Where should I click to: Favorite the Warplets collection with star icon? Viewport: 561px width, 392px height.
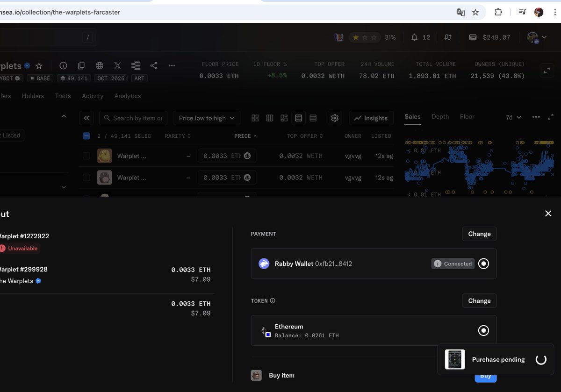39,66
